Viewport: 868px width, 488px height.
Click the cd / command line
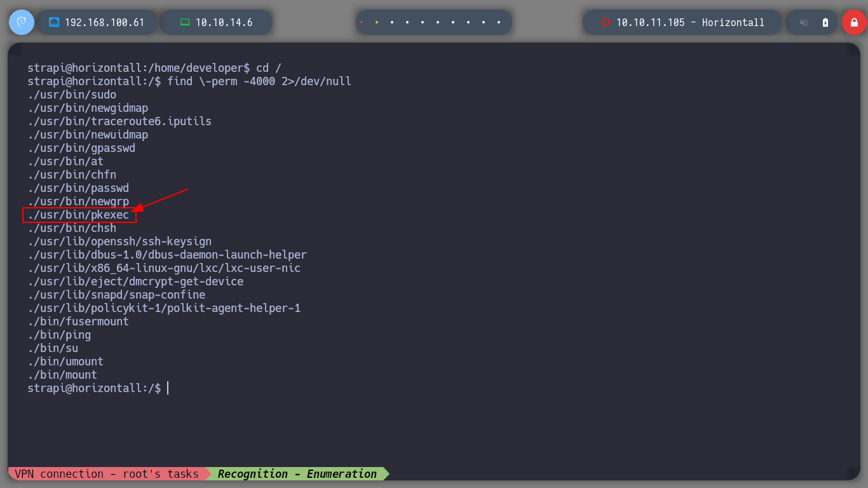pyautogui.click(x=154, y=68)
